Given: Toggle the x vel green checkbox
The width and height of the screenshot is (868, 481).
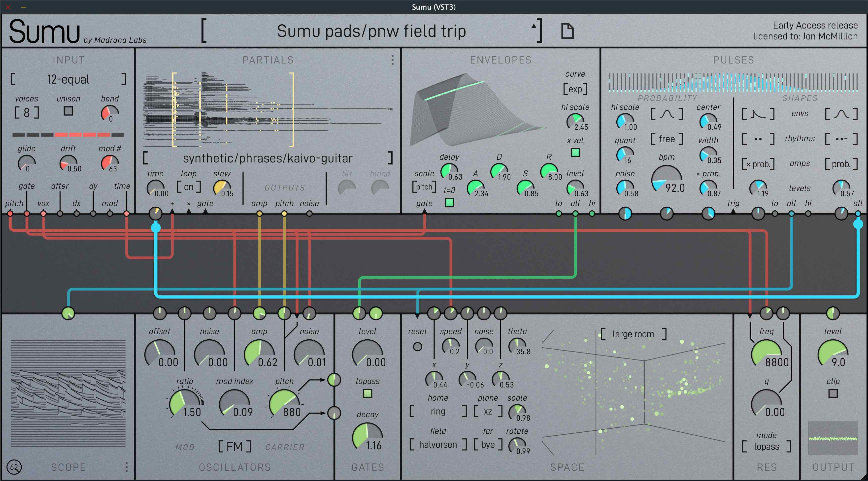Looking at the screenshot, I should [575, 153].
